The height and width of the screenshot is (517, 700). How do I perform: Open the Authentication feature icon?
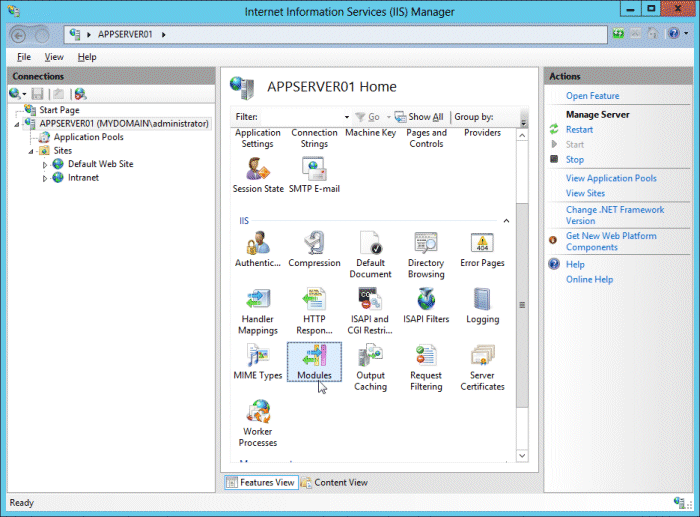(258, 249)
